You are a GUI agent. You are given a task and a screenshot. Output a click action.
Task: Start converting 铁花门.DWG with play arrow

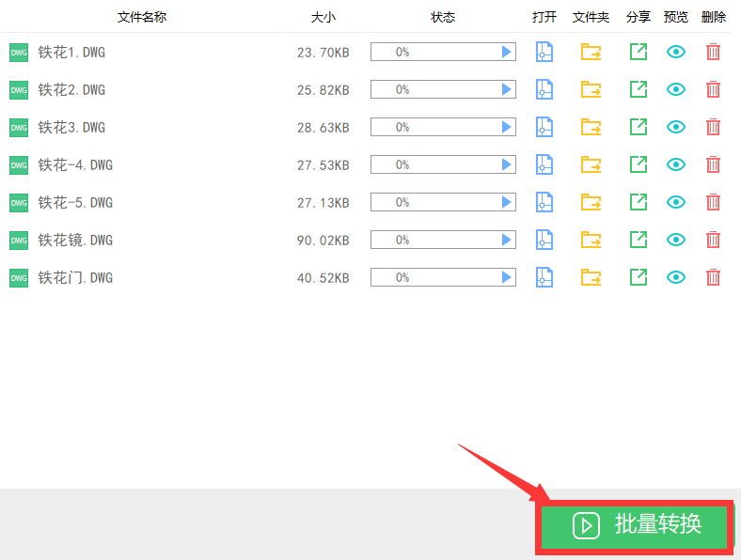(x=506, y=277)
